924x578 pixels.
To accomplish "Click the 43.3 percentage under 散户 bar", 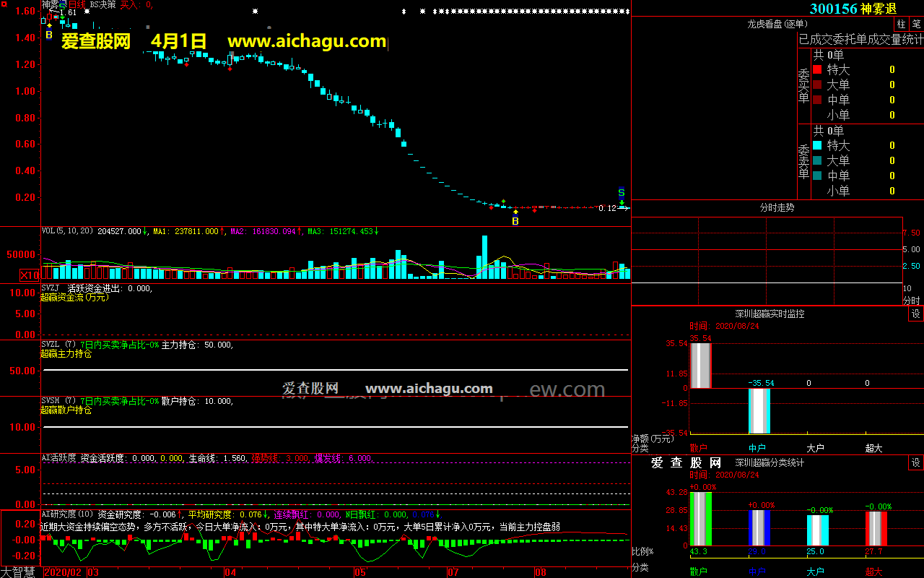I will 699,551.
